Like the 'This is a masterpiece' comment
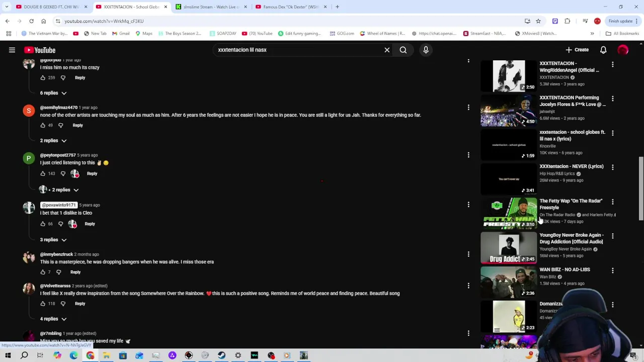 point(43,272)
